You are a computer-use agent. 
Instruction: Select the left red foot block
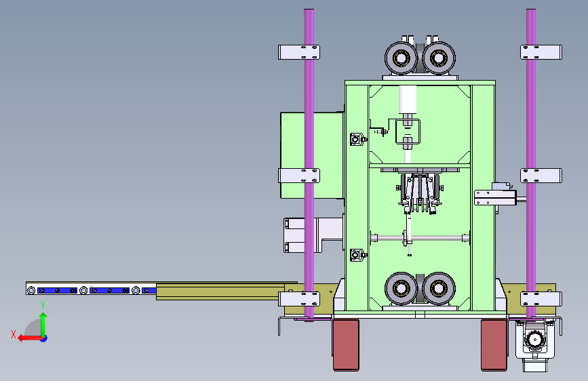[x=346, y=344]
